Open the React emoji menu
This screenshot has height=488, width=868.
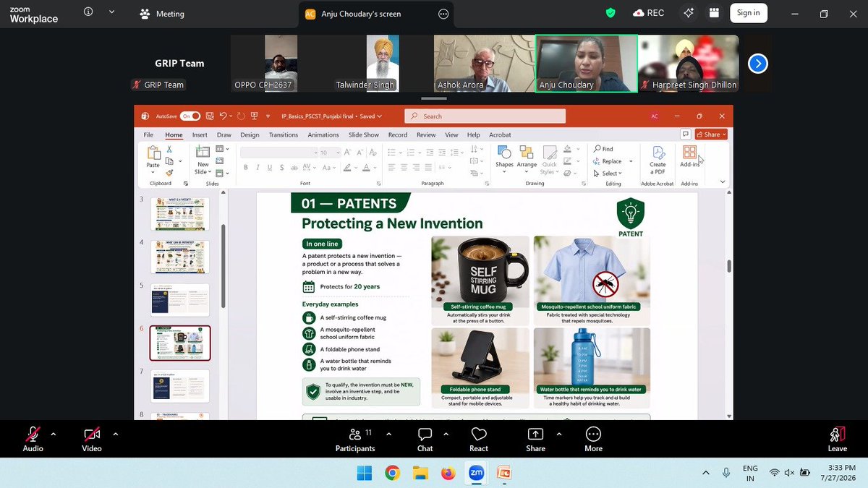[x=479, y=439]
